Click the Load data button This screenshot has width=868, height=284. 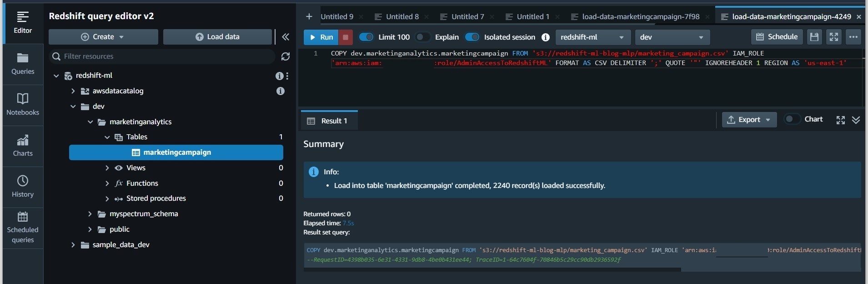(x=217, y=37)
